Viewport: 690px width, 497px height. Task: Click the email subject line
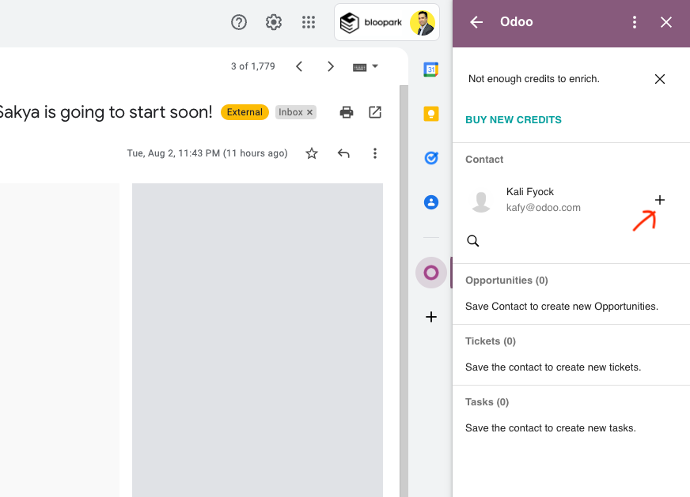point(106,112)
